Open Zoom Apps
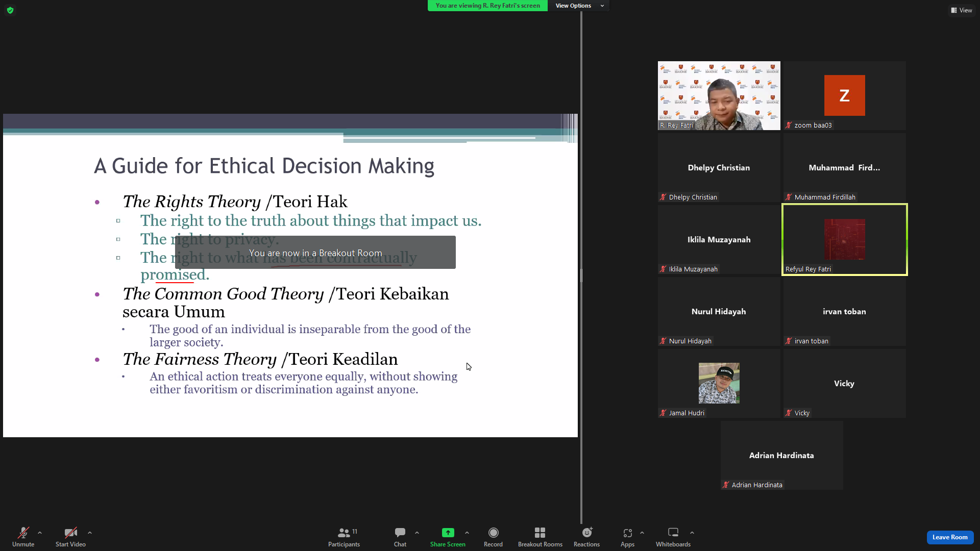The width and height of the screenshot is (980, 551). click(x=627, y=537)
